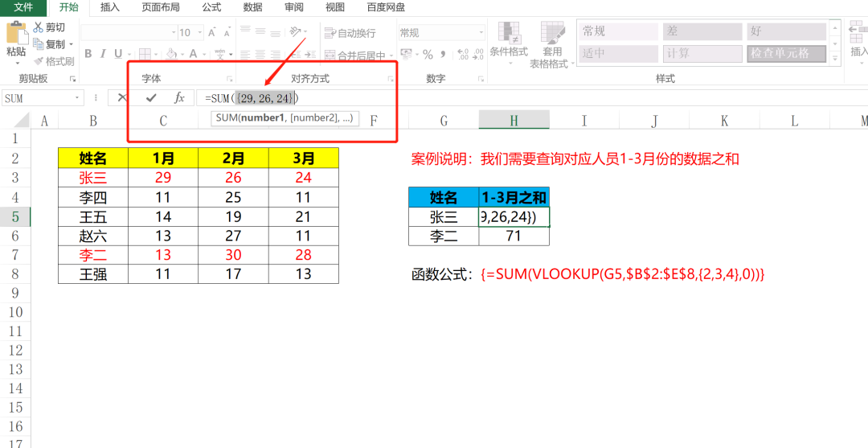Click the phonetic guide (wén 文) icon
Screen dimensions: 868x448
pyautogui.click(x=219, y=54)
